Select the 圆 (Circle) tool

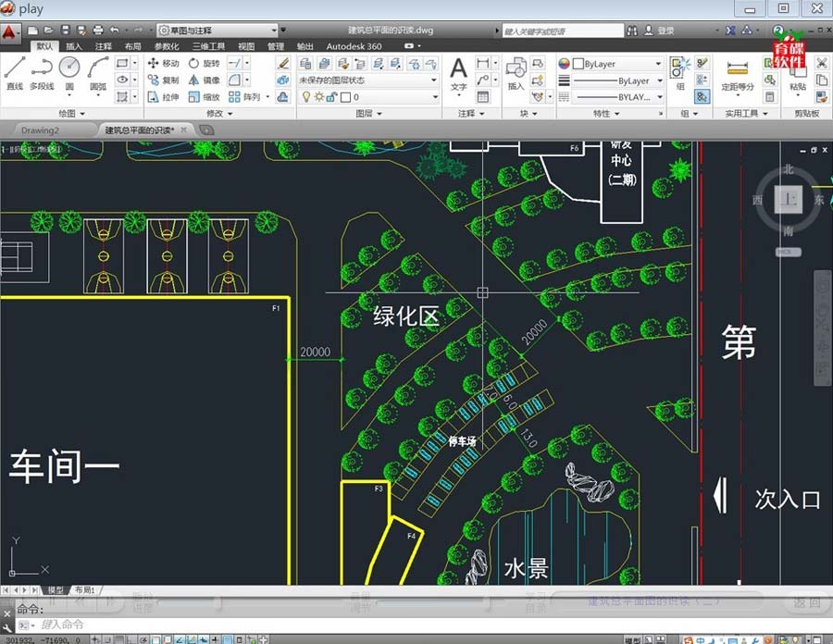pyautogui.click(x=68, y=69)
